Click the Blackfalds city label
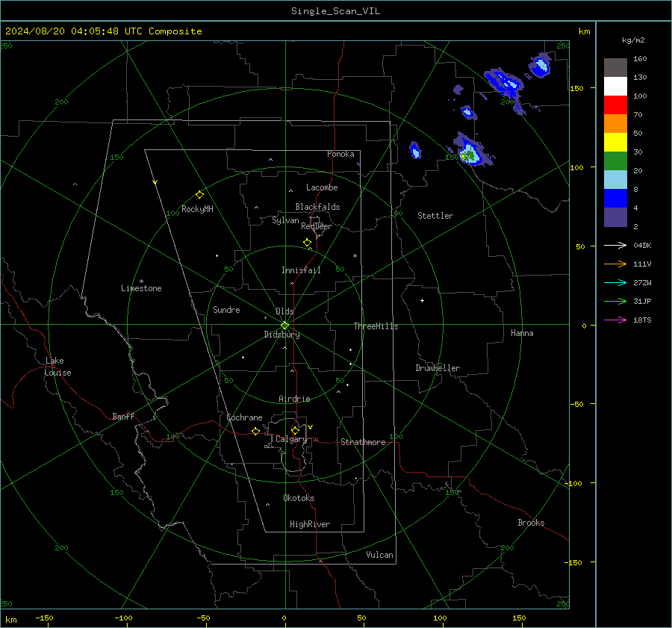 (x=317, y=207)
